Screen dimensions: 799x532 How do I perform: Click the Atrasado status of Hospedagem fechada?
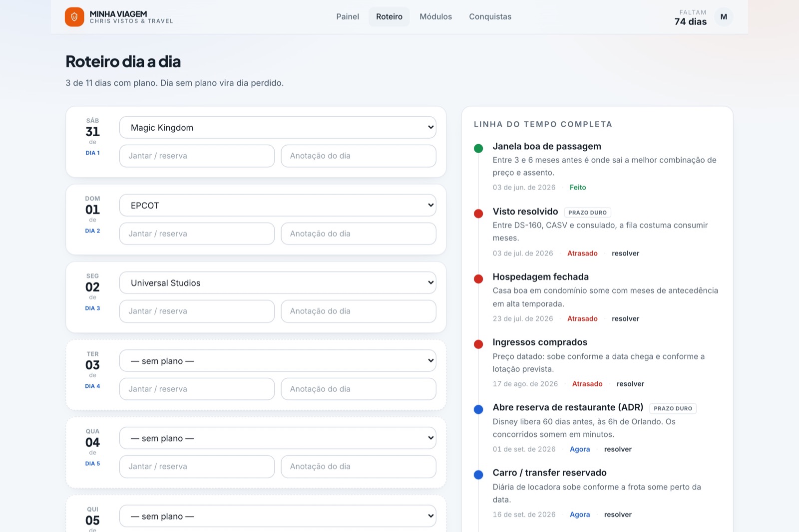(582, 318)
